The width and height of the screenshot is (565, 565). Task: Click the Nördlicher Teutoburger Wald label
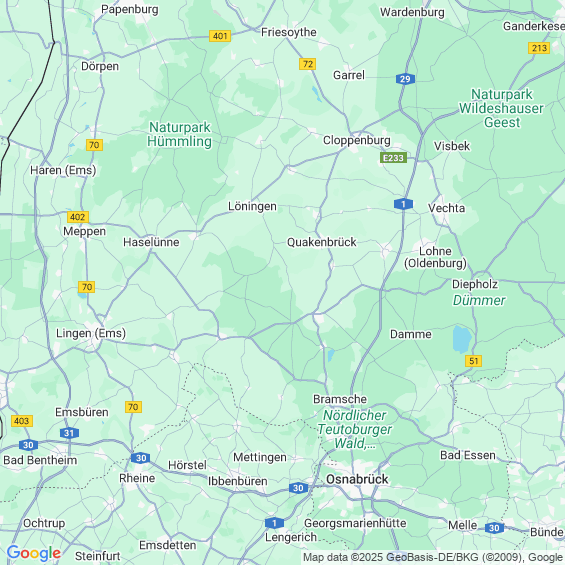pos(355,429)
